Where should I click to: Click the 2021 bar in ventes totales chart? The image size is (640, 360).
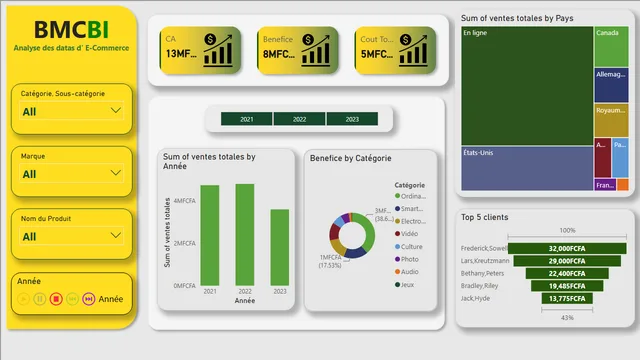tap(210, 236)
